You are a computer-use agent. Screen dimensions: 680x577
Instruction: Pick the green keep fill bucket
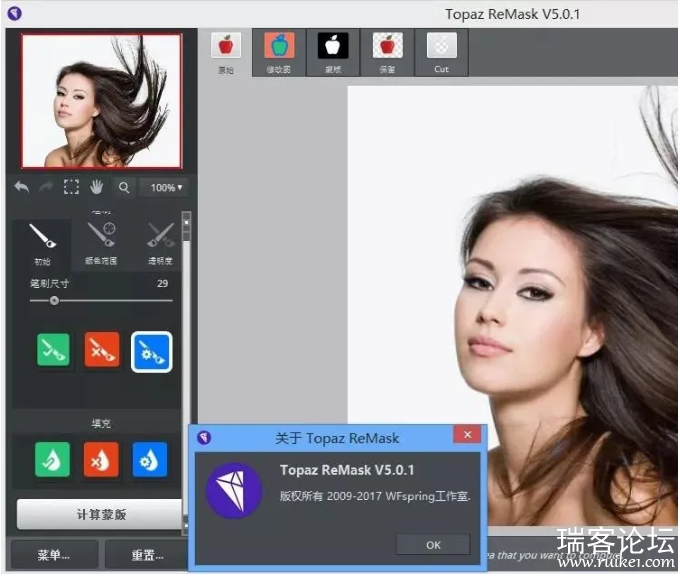[52, 460]
